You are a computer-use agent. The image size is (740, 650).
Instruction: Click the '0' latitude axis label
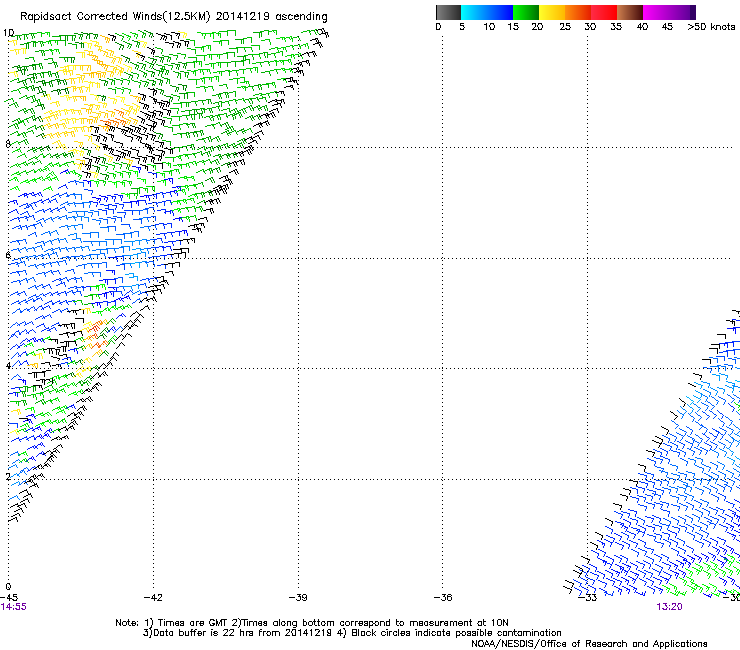pos(8,587)
